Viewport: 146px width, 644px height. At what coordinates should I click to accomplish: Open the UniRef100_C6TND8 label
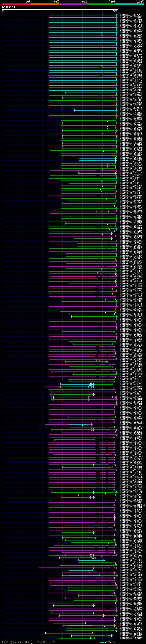tap(131, 20)
